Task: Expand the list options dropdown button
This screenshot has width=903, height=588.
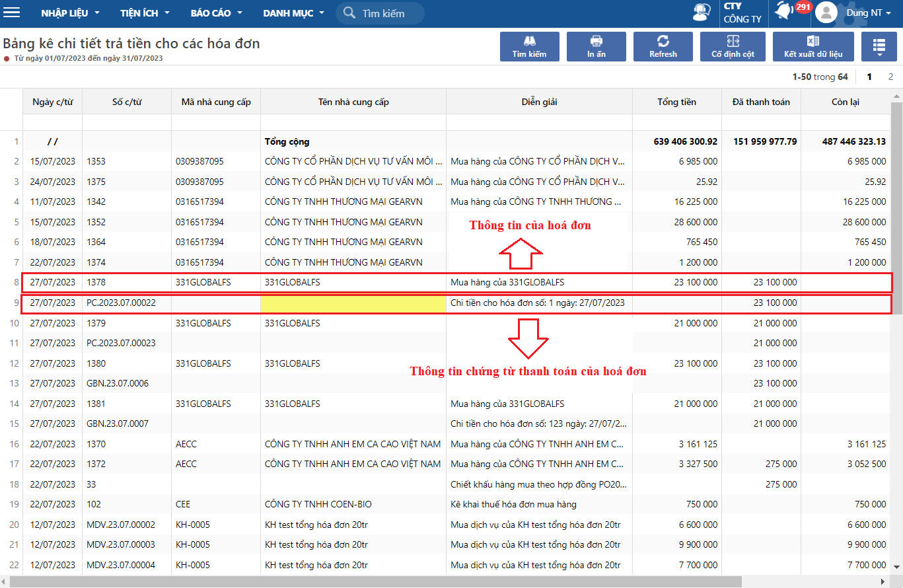Action: (878, 46)
